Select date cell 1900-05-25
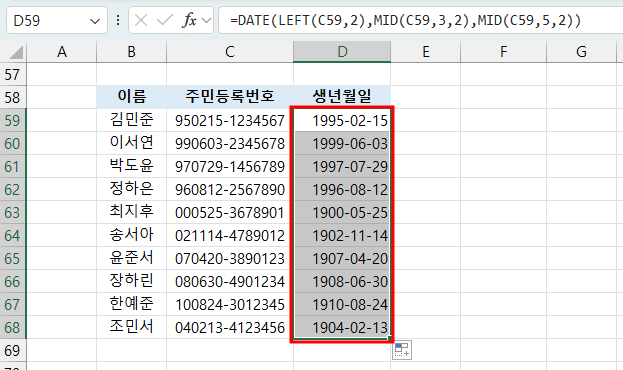Screen dimensions: 623x370 [x=342, y=212]
